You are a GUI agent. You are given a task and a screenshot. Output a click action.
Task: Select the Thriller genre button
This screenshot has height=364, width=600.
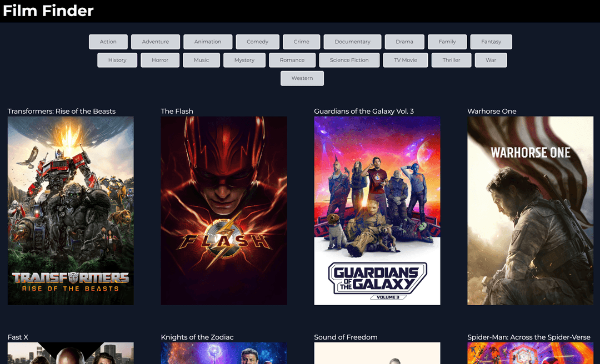pyautogui.click(x=452, y=60)
